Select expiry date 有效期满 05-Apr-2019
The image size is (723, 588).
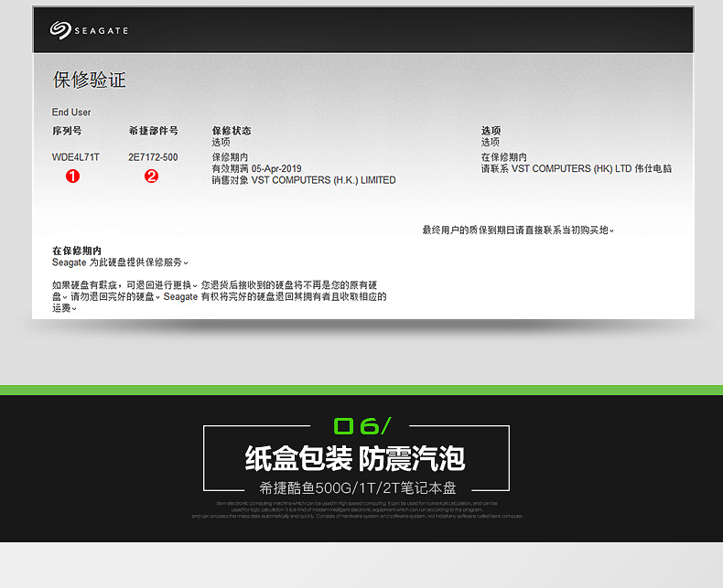(256, 168)
